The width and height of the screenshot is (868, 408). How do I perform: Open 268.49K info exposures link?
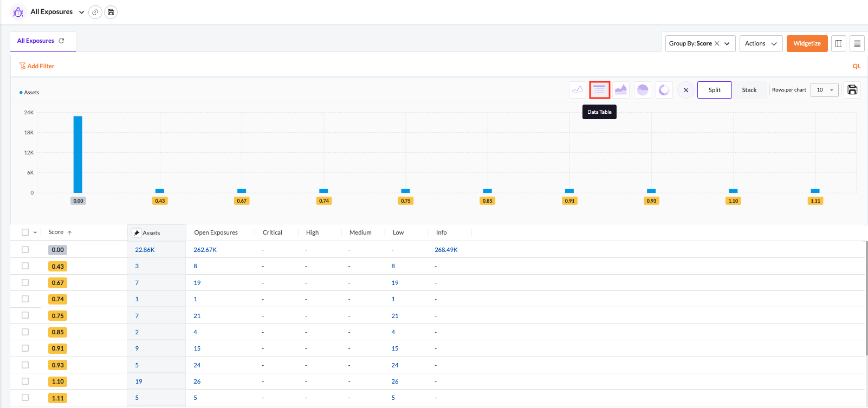(x=446, y=250)
